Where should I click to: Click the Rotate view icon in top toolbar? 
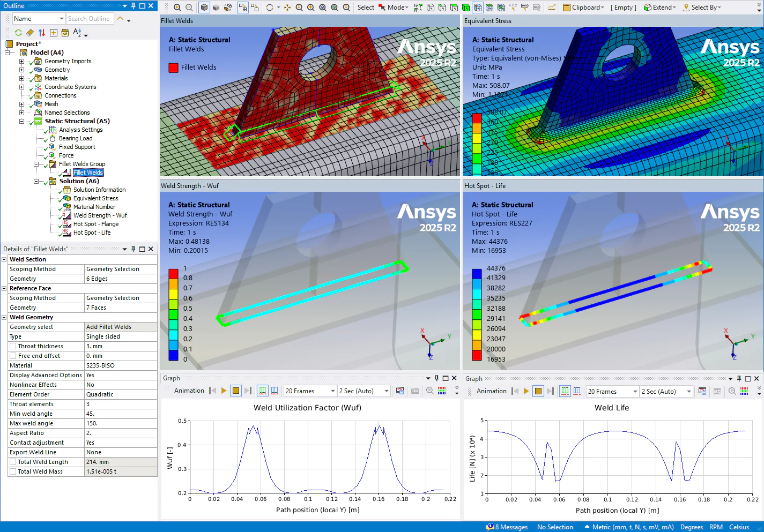pyautogui.click(x=270, y=8)
